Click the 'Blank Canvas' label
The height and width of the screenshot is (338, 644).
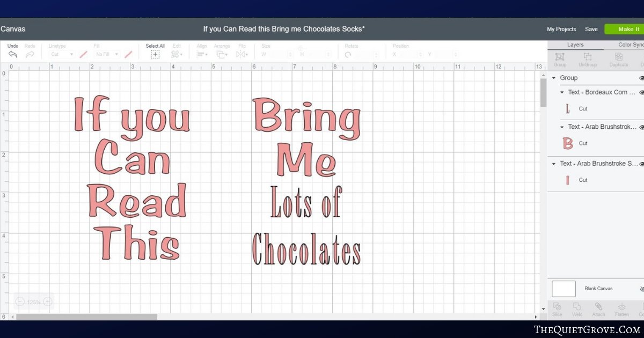[x=598, y=289]
